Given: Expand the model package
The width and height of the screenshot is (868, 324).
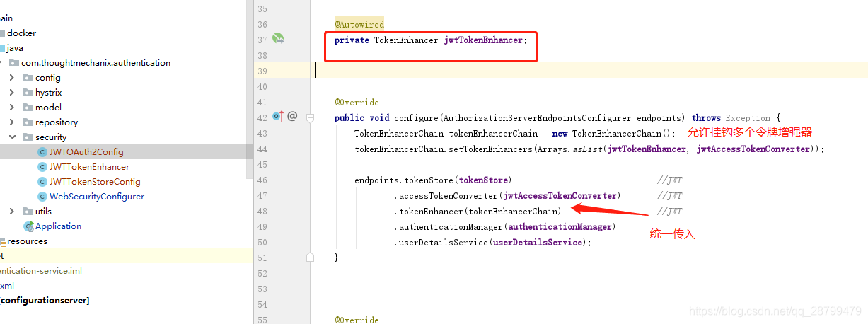Looking at the screenshot, I should (x=12, y=108).
